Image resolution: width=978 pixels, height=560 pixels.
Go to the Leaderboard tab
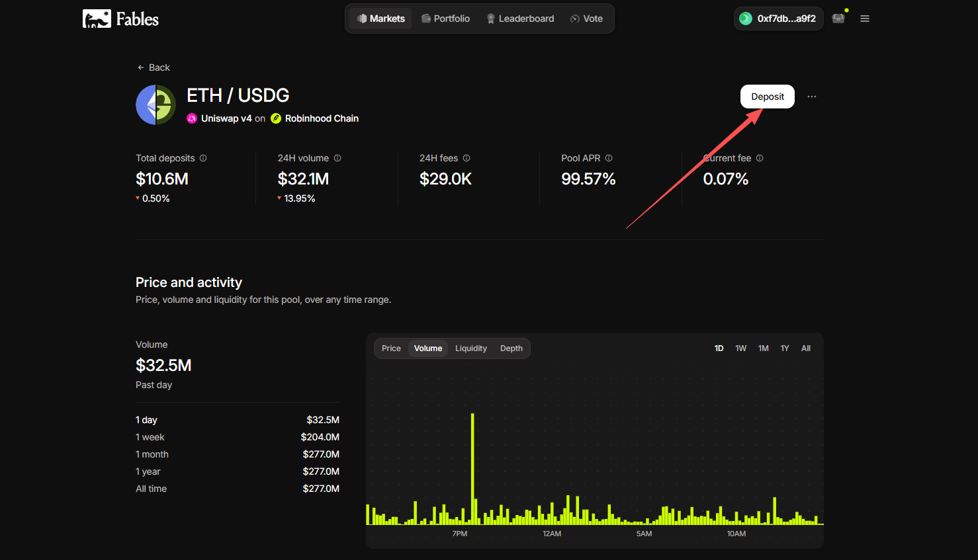[520, 19]
